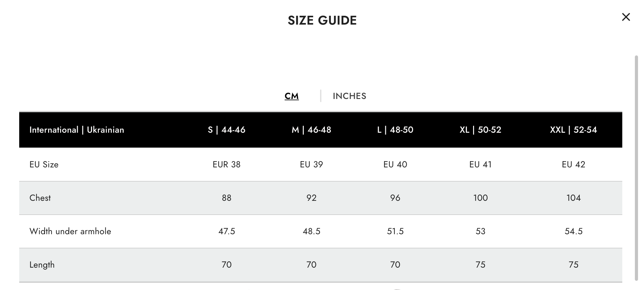Click the 54.5 armhole width cell
Image resolution: width=644 pixels, height=290 pixels.
(573, 231)
